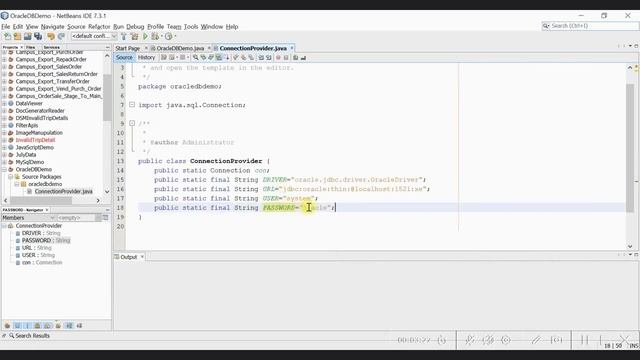Open the Refactor menu
The width and height of the screenshot is (640, 360).
pos(99,27)
